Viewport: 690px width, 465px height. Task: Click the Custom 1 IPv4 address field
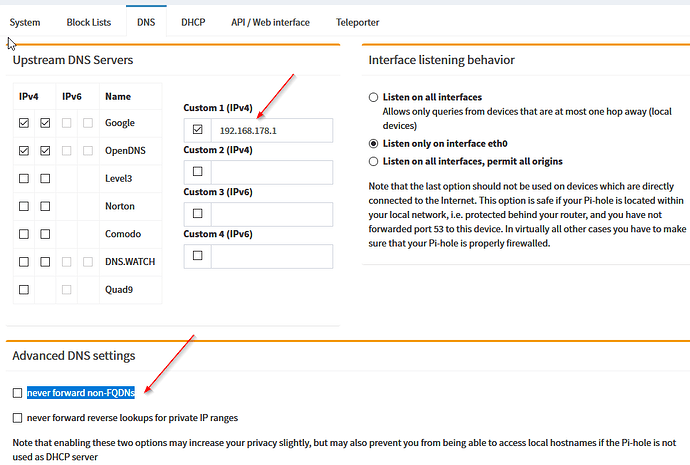coord(272,130)
